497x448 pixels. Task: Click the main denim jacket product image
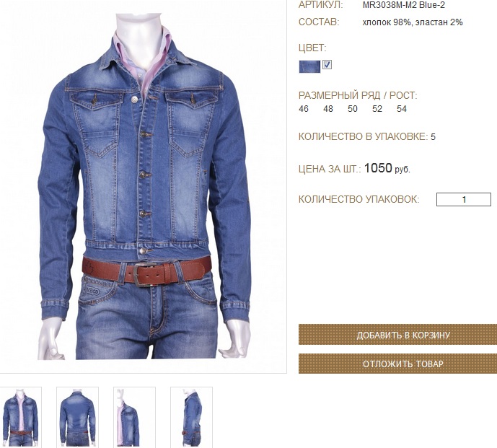click(x=144, y=186)
